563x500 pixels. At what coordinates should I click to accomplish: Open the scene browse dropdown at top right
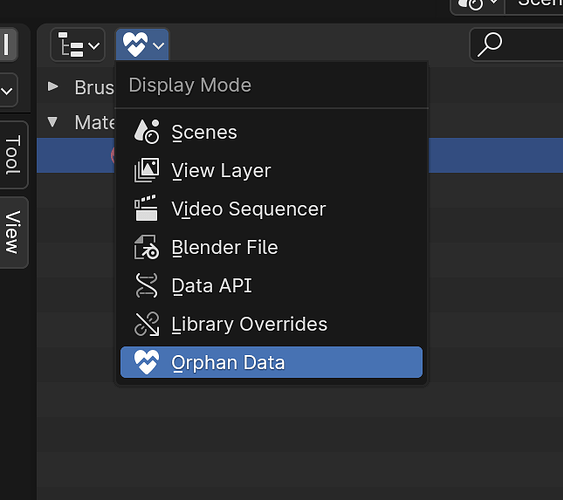coord(478,5)
